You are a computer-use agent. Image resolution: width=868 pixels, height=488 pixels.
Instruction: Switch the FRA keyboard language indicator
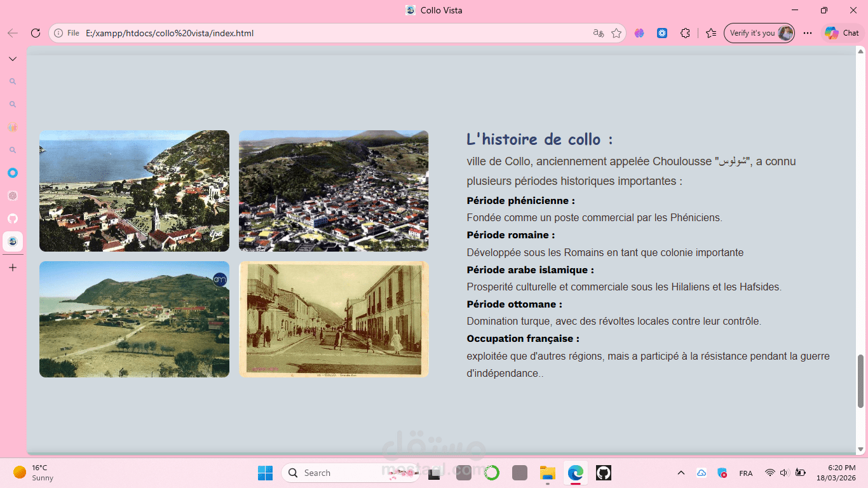[x=746, y=473]
